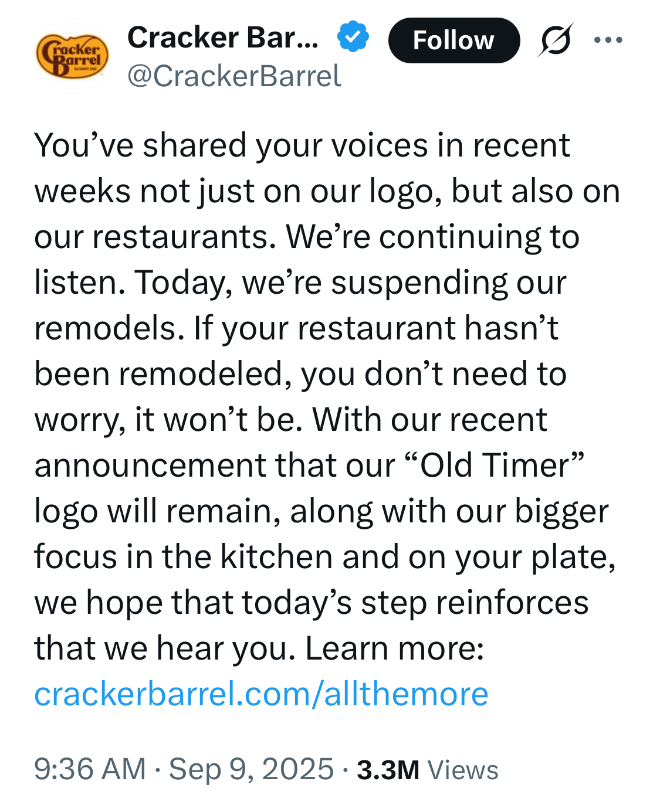660x812 pixels.
Task: Click the Sep 9, 2025 date
Action: pyautogui.click(x=251, y=769)
